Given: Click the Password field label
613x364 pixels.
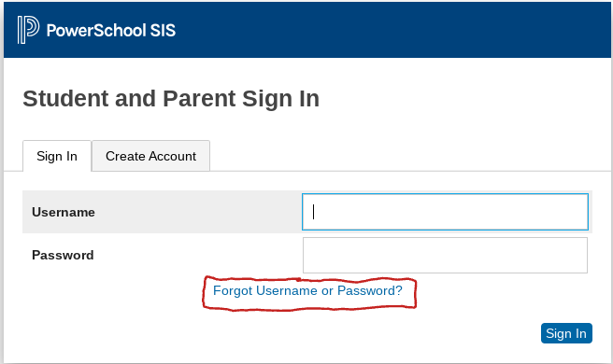Looking at the screenshot, I should 63,255.
